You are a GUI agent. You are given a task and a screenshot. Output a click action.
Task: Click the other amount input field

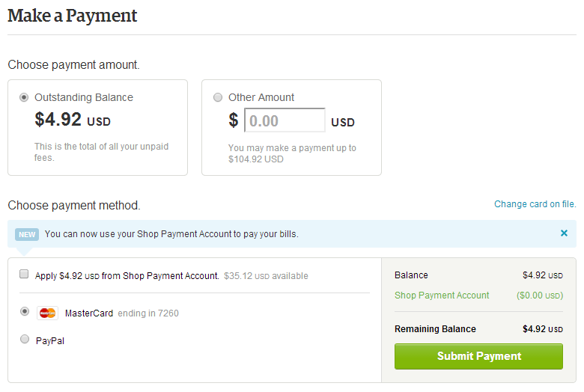point(285,120)
